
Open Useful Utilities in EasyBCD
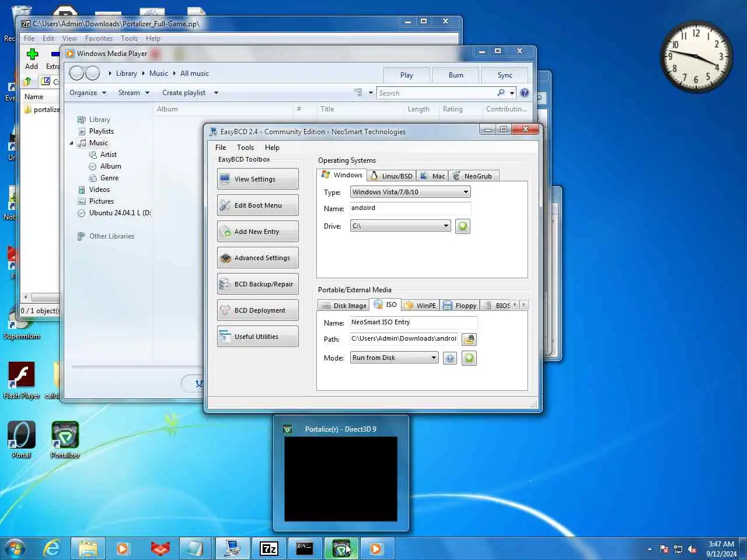(257, 337)
